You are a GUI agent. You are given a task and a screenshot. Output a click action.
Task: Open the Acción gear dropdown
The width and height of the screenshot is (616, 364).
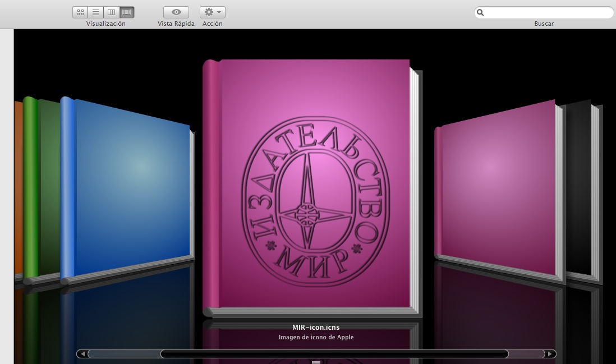(x=213, y=12)
